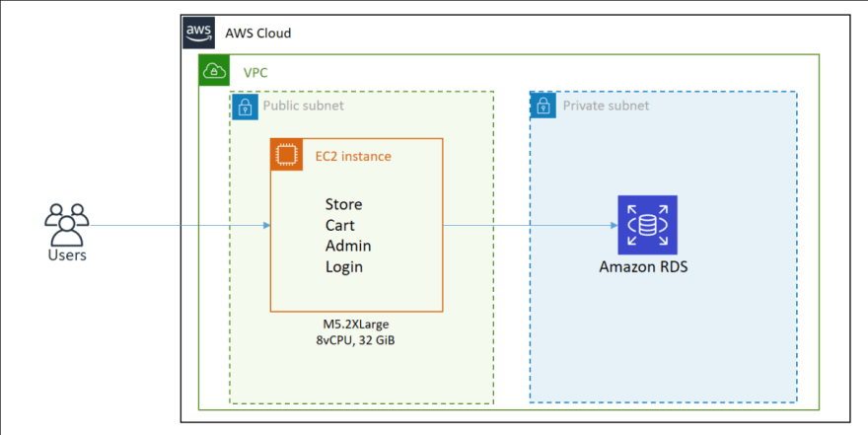868x435 pixels.
Task: Select the orange EC2 instance chip icon
Action: (286, 155)
